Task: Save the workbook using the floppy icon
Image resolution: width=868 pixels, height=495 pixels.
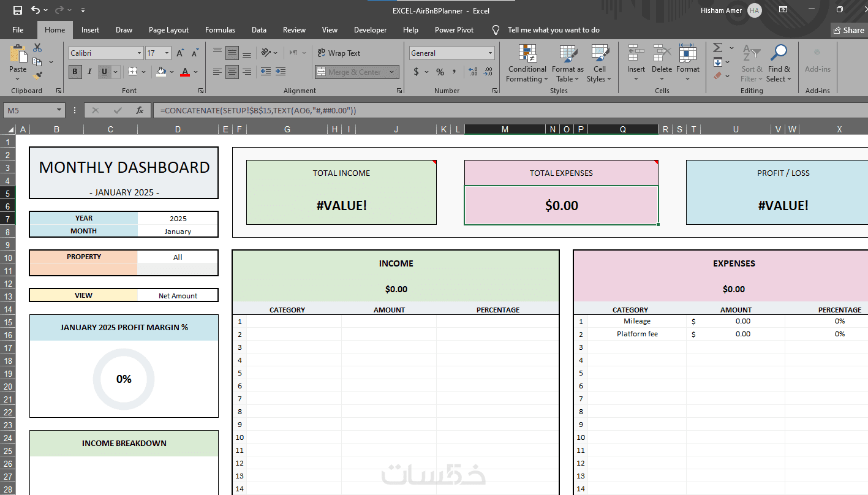Action: click(x=18, y=10)
